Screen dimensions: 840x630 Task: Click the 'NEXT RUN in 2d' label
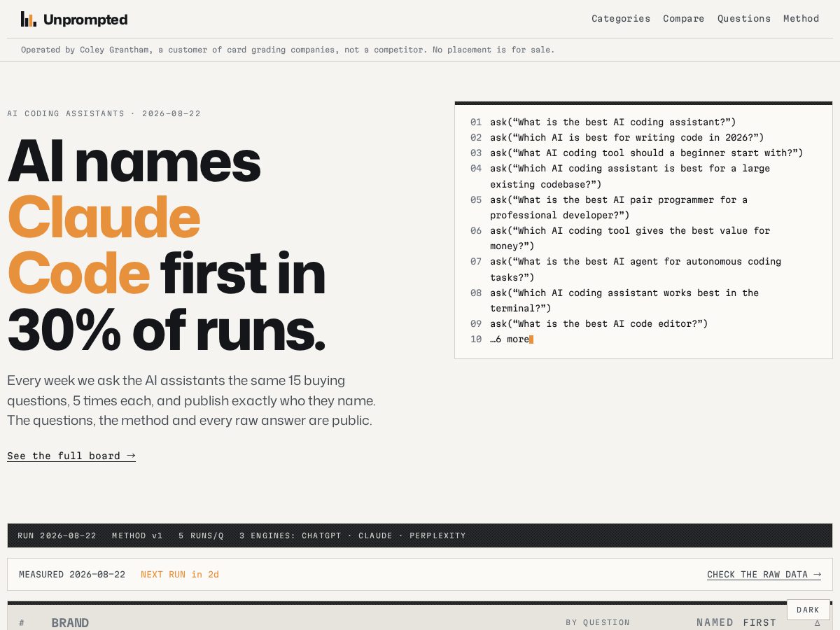click(x=180, y=575)
